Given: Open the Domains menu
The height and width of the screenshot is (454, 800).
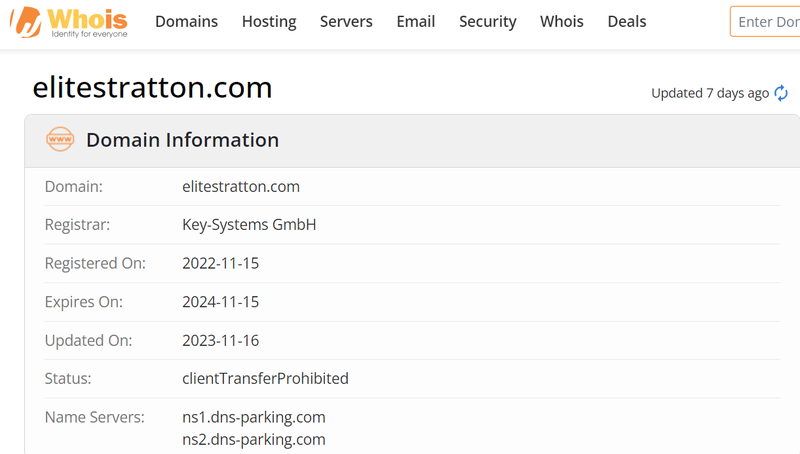Looking at the screenshot, I should click(x=186, y=21).
